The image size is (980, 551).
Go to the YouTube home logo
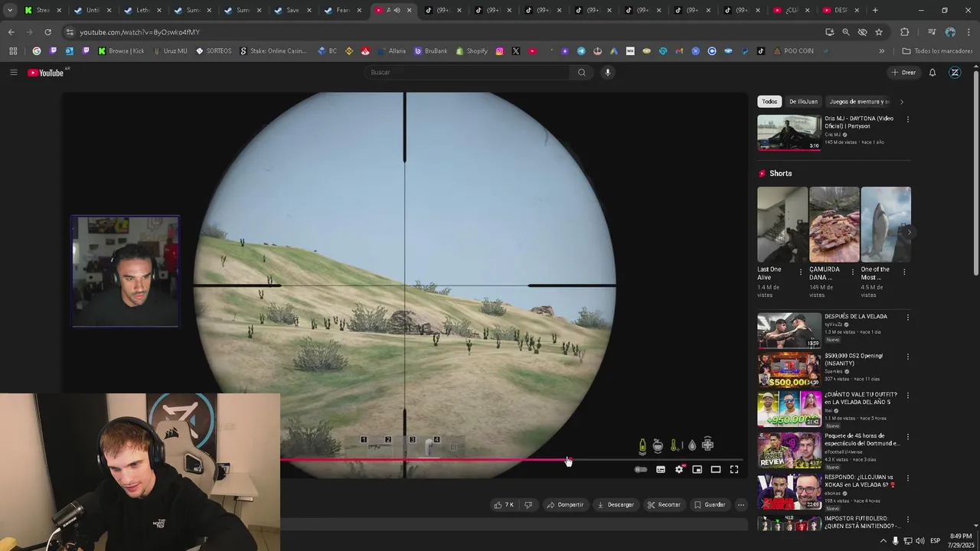tap(46, 73)
